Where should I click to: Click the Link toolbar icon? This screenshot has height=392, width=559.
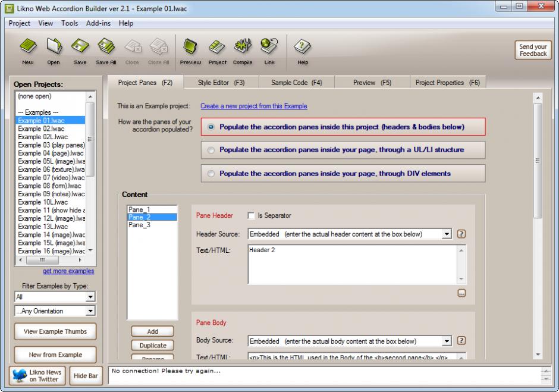pos(269,47)
